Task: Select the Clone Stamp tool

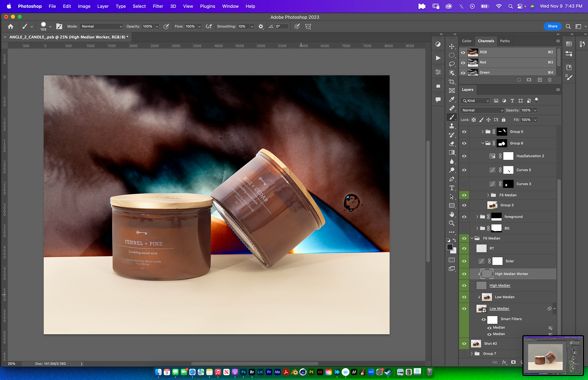Action: pos(452,126)
